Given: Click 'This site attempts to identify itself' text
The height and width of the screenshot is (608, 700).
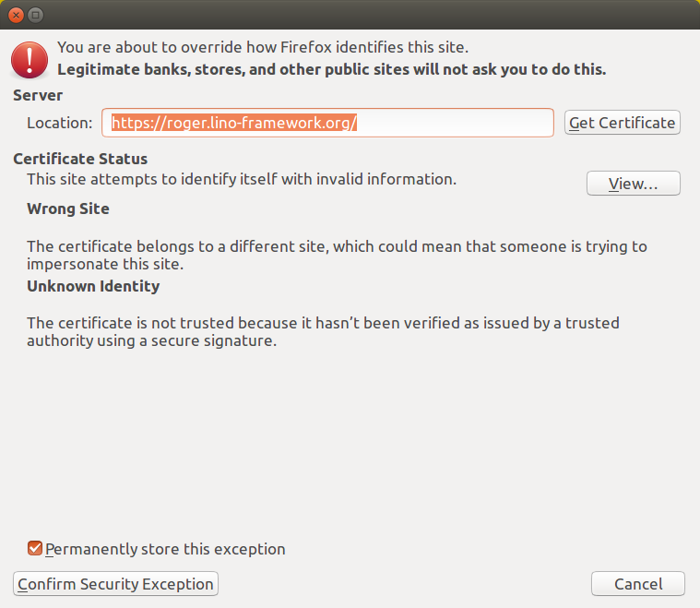Looking at the screenshot, I should pos(242,179).
